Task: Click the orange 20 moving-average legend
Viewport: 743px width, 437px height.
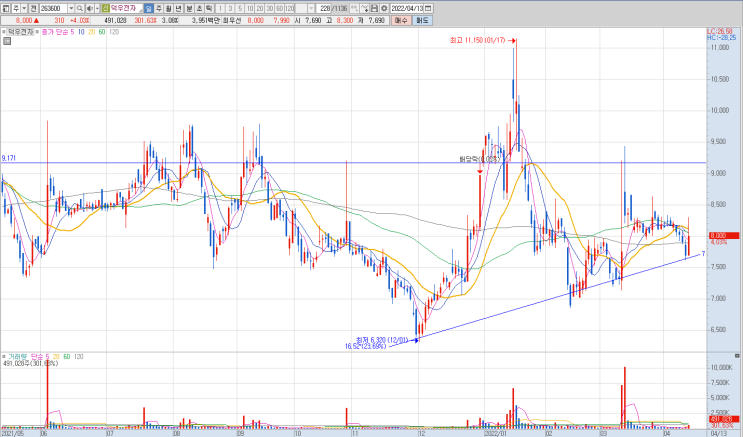Action: click(x=91, y=32)
